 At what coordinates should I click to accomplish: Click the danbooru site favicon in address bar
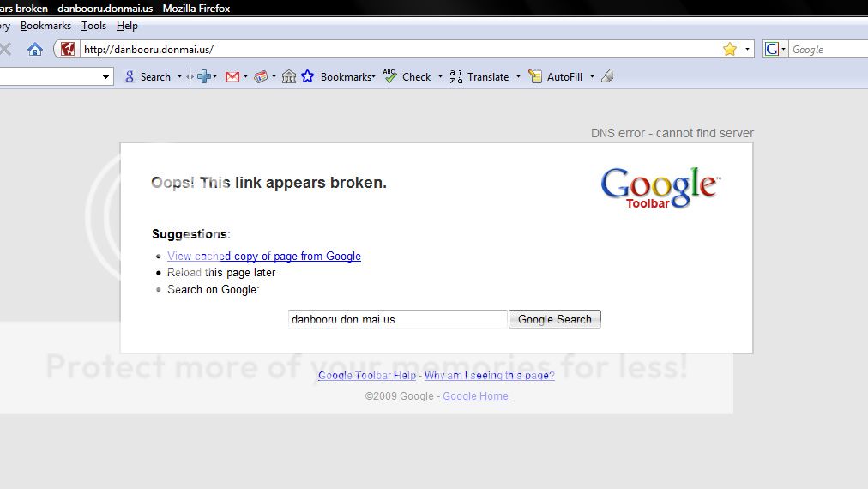tap(68, 50)
